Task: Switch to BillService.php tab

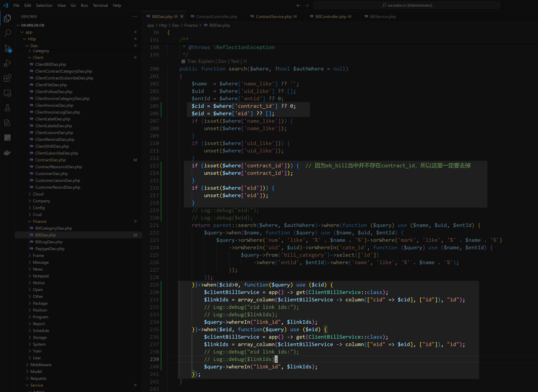Action: click(x=382, y=16)
